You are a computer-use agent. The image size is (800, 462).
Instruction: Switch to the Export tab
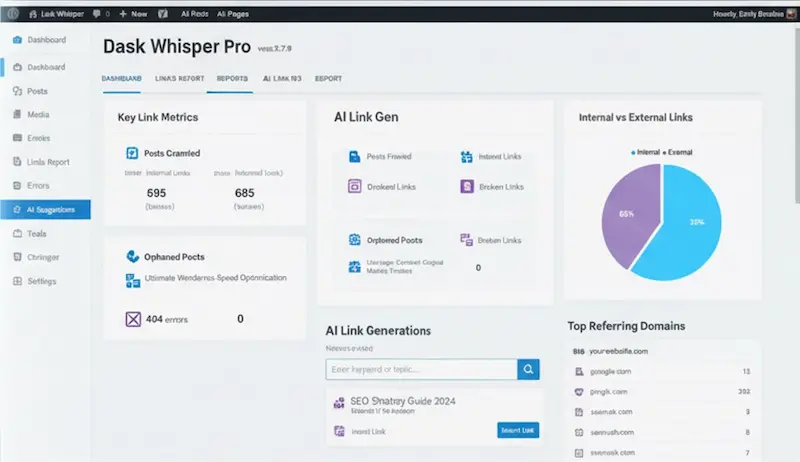tap(329, 79)
